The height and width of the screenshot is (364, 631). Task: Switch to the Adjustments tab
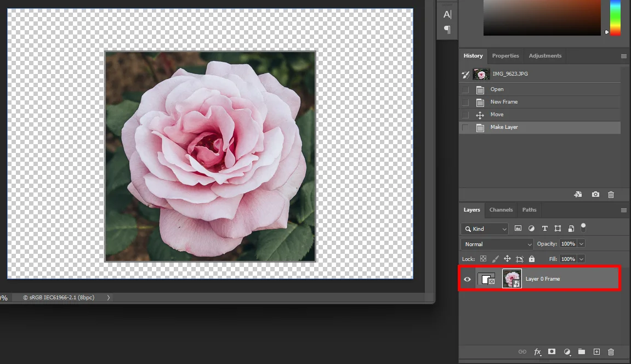[545, 56]
